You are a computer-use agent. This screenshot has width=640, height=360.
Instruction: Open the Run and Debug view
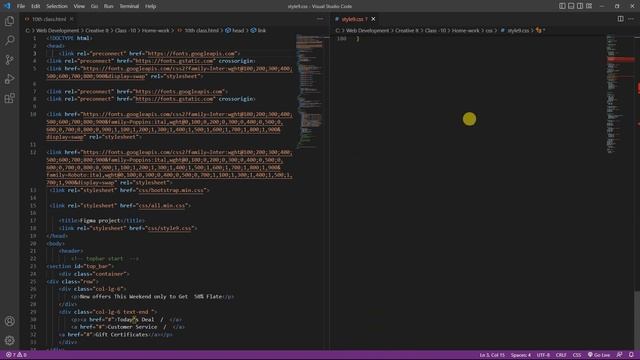9,79
